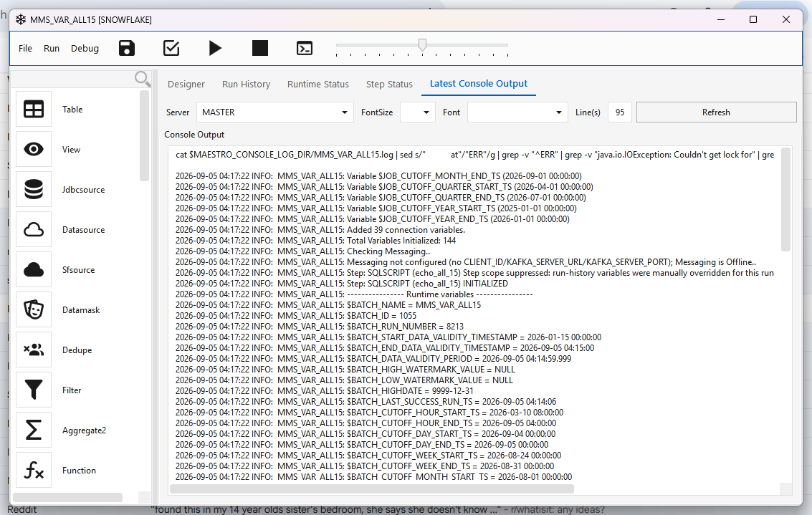Select the Datasource cloud outline icon
This screenshot has width=812, height=515.
click(x=34, y=229)
